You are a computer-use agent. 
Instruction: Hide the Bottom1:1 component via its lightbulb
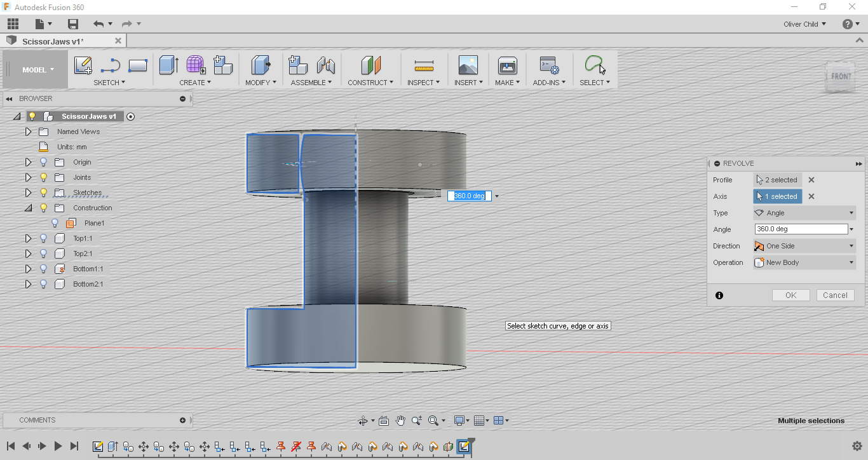click(x=44, y=269)
